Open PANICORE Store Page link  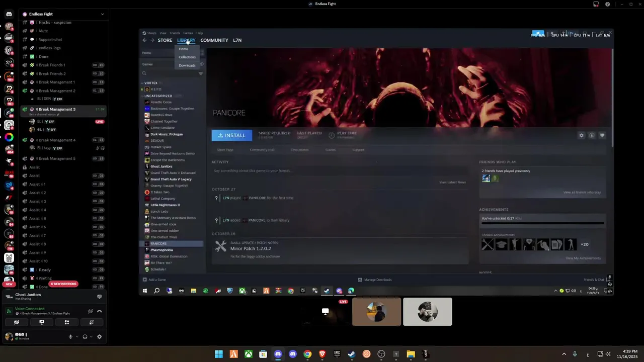pos(225,150)
